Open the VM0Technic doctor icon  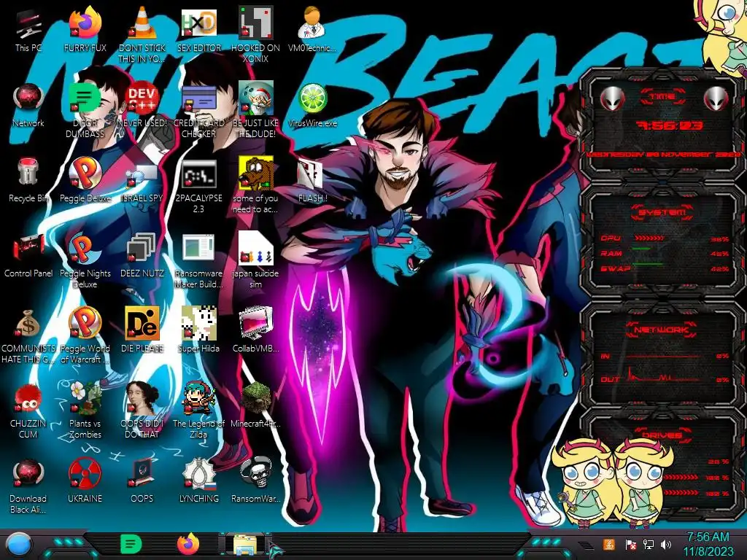(x=312, y=31)
